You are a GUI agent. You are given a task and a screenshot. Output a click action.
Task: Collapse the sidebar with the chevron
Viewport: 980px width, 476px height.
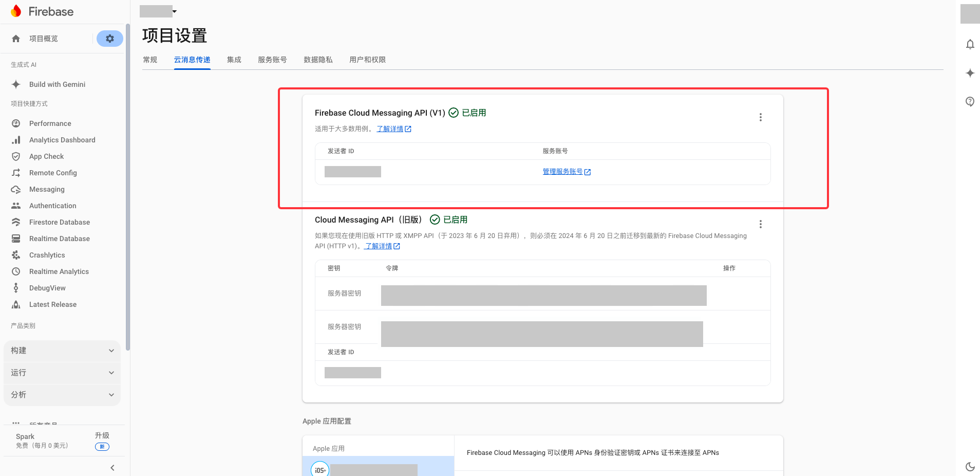(112, 468)
